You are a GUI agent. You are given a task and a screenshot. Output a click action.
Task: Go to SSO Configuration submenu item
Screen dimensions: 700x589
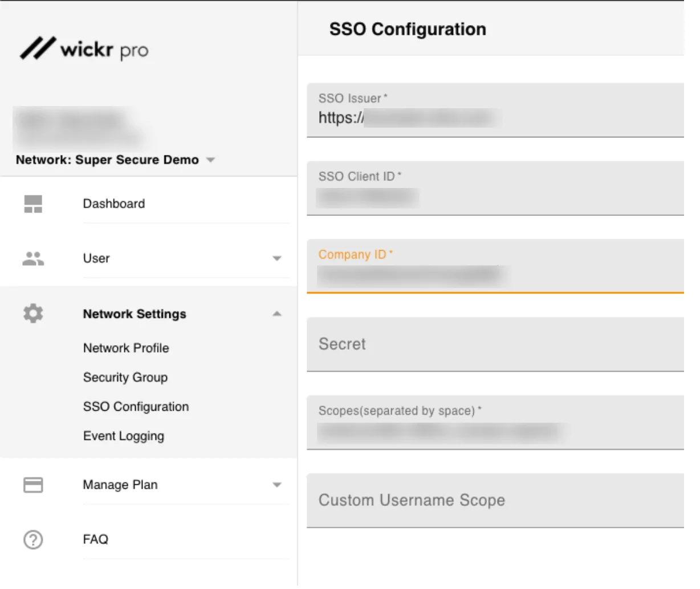point(136,407)
